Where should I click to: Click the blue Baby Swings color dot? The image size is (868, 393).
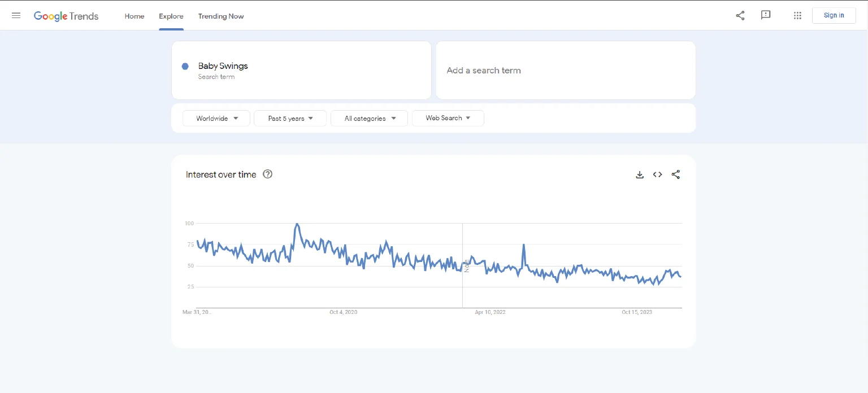pyautogui.click(x=185, y=66)
